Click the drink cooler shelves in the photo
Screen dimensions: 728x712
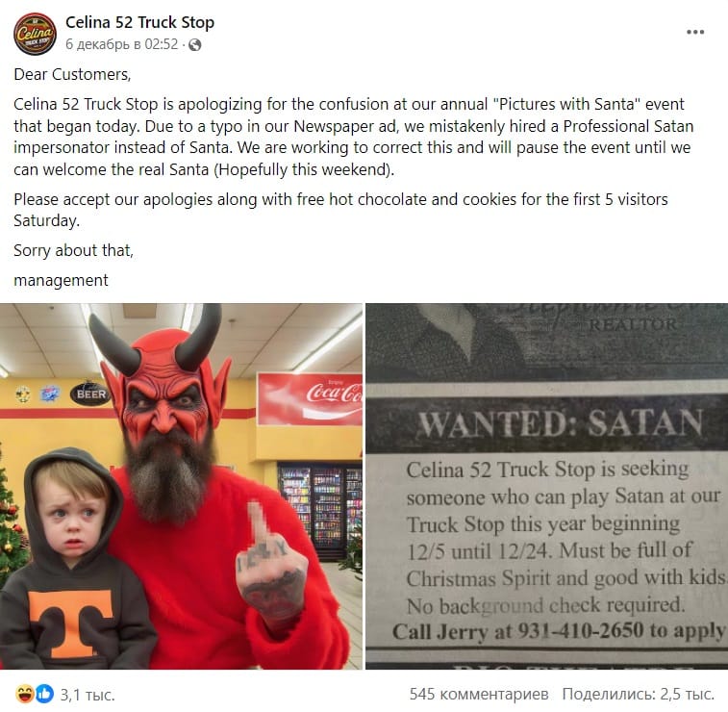[x=319, y=509]
